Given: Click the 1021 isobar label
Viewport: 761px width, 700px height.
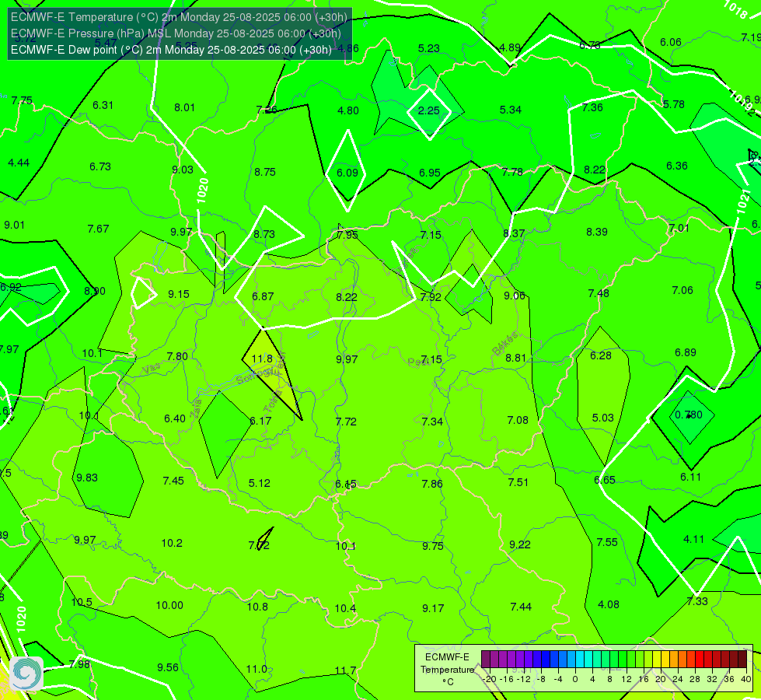Looking at the screenshot, I should [x=744, y=201].
